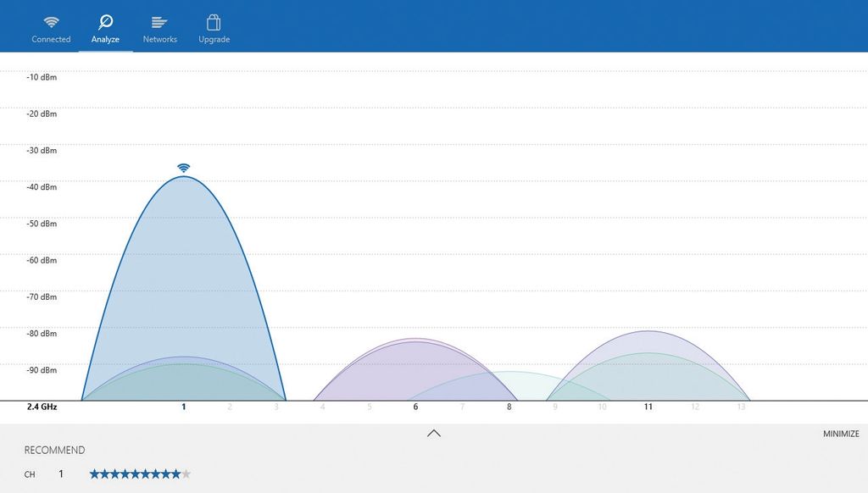Click the -90 dBm axis label

(x=42, y=370)
